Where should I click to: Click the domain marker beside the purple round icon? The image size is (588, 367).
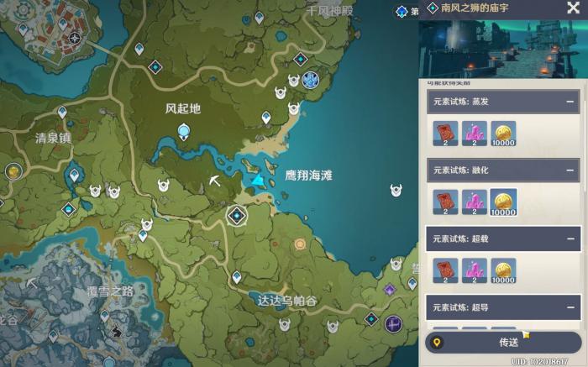[371, 319]
